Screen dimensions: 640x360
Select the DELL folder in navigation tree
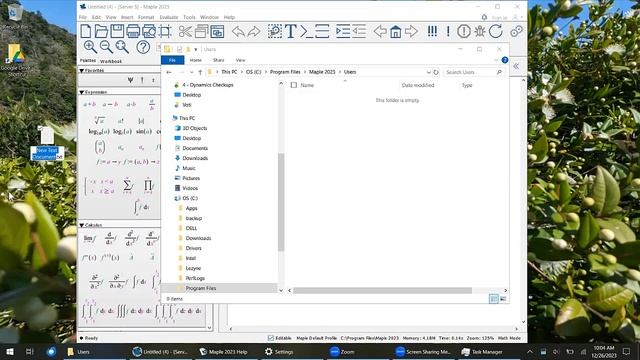tap(191, 228)
